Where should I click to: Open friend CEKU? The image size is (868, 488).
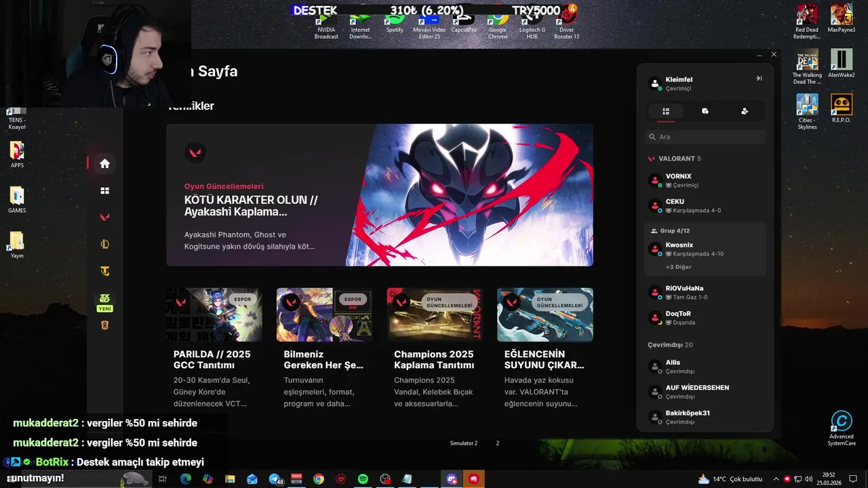pyautogui.click(x=705, y=205)
